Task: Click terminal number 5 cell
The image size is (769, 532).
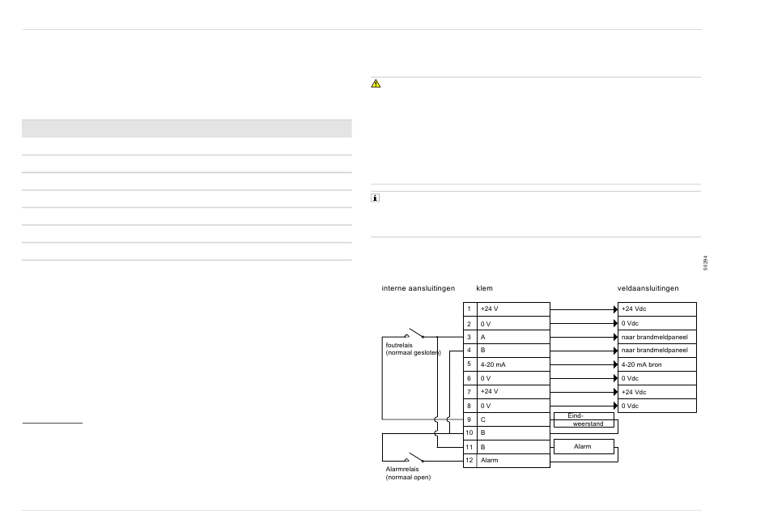Action: [x=469, y=364]
